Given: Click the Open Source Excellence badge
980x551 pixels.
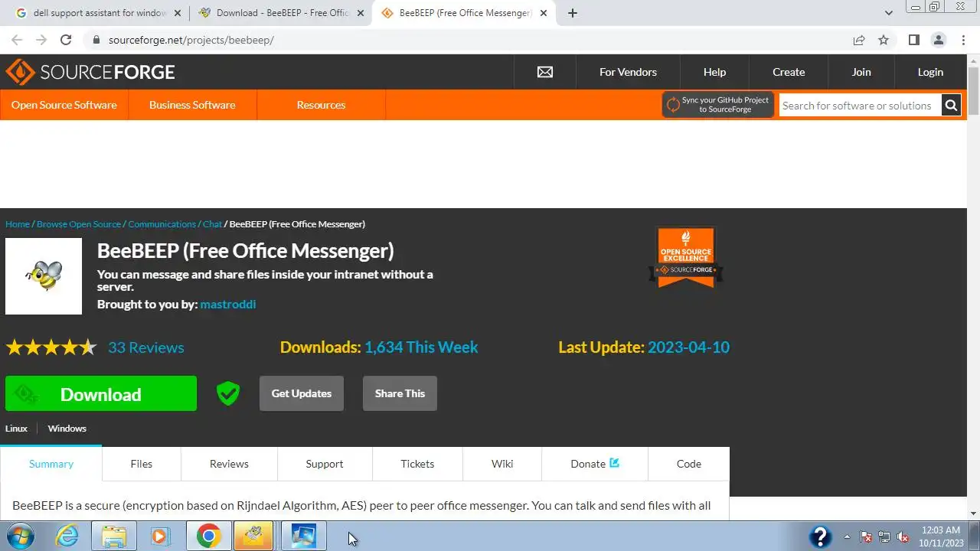Looking at the screenshot, I should (x=686, y=257).
